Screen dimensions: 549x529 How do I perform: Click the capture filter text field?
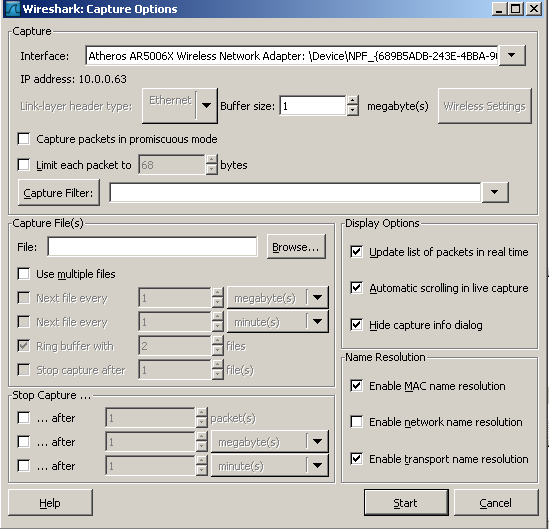click(295, 192)
